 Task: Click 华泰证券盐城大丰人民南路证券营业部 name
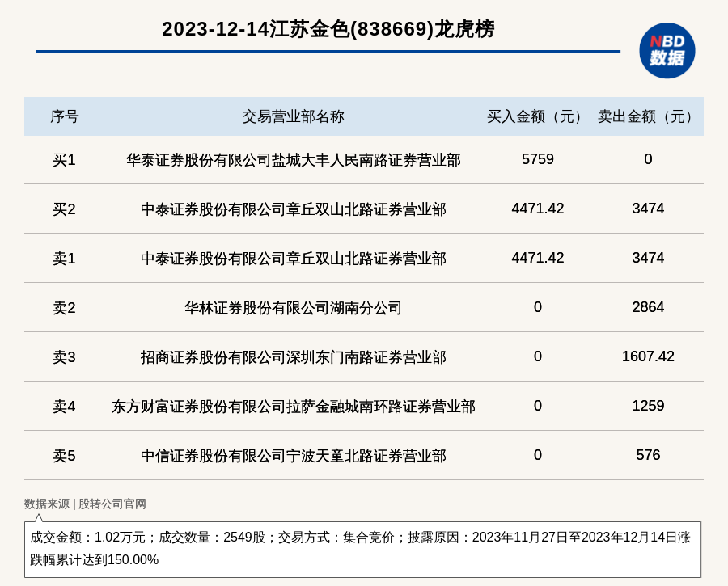pyautogui.click(x=294, y=160)
